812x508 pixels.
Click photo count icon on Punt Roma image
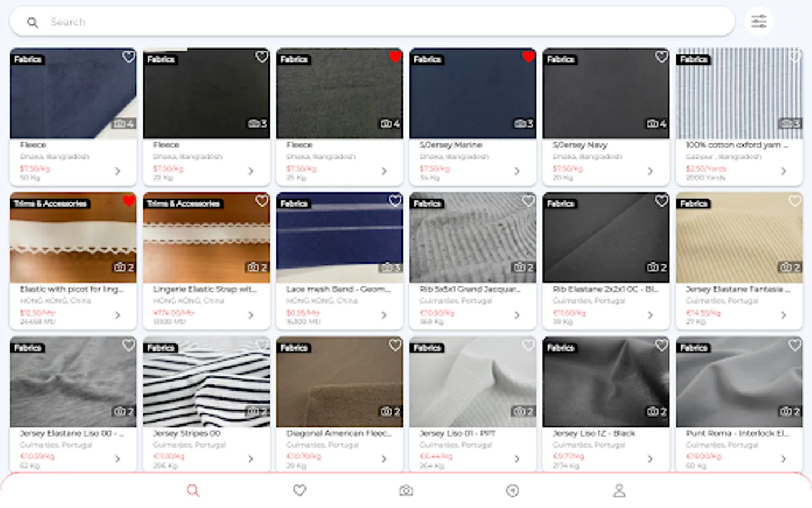[x=789, y=411]
